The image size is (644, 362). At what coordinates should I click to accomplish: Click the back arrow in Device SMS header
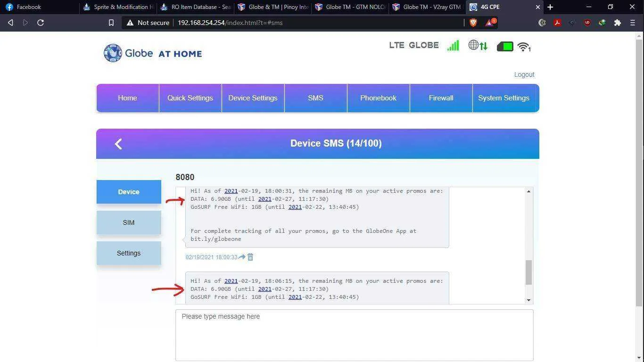(118, 144)
